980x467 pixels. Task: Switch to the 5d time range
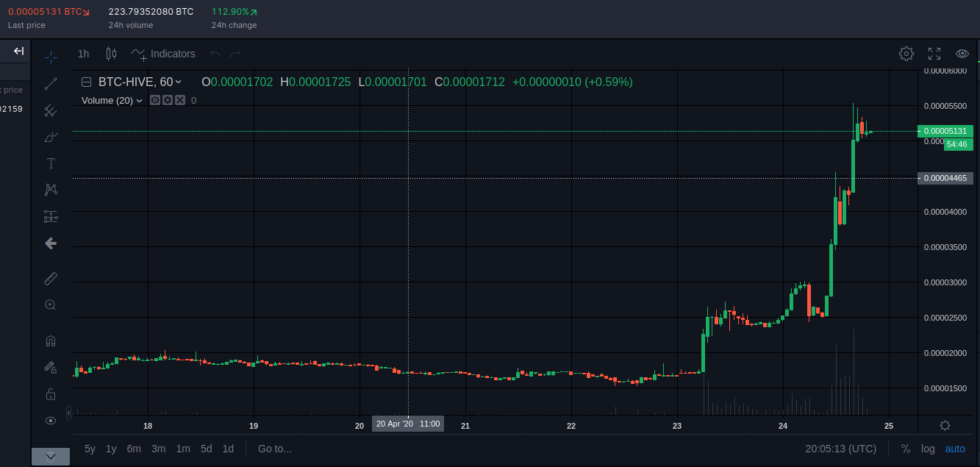pyautogui.click(x=207, y=449)
